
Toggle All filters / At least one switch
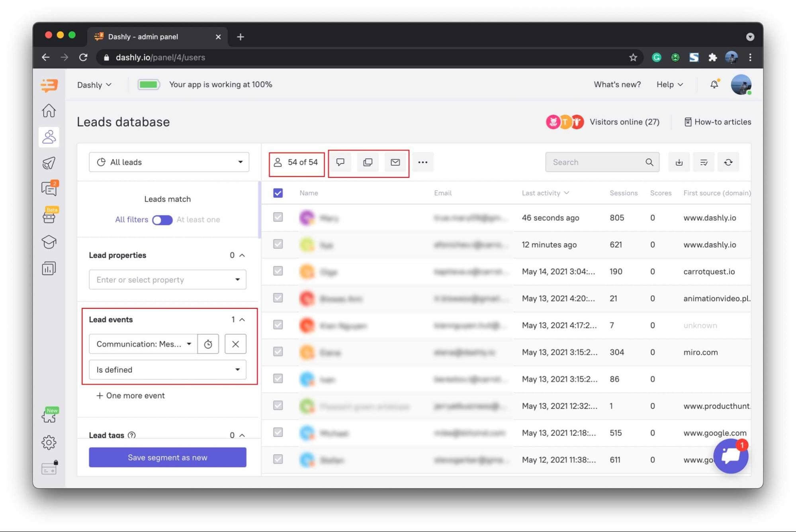click(x=162, y=220)
